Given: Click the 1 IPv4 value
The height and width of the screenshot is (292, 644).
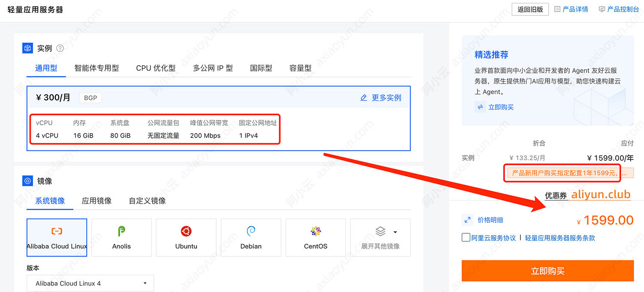Looking at the screenshot, I should coord(249,135).
